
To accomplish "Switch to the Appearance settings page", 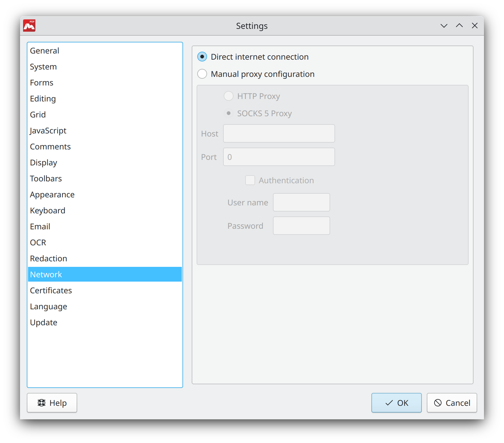I will (x=105, y=194).
